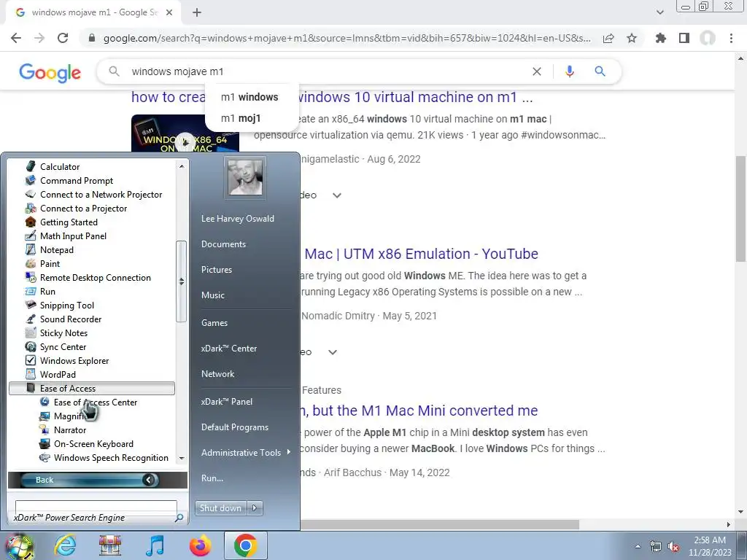
Task: Open xDark Panel
Action: 227,402
